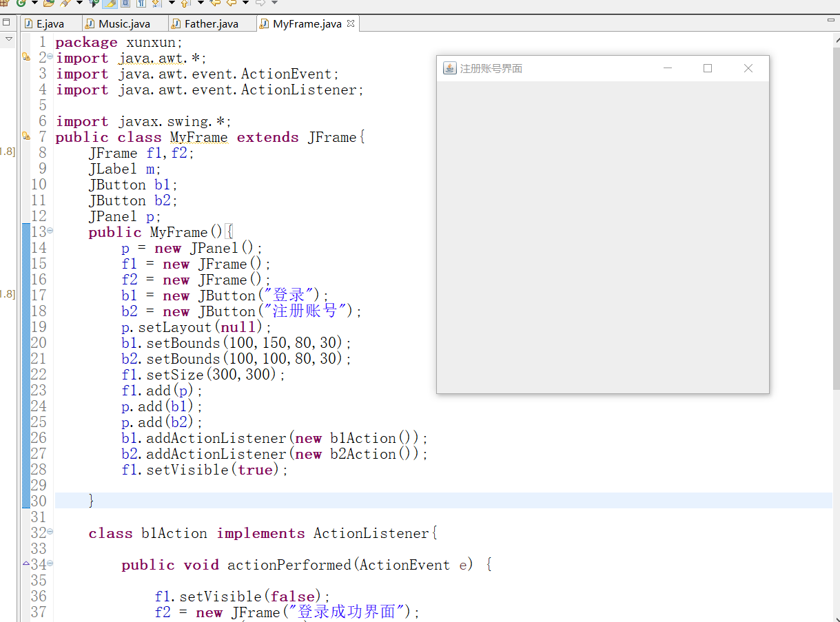Viewport: 840px width, 622px height.
Task: Click the "注册账号" string on line 18
Action: click(306, 311)
